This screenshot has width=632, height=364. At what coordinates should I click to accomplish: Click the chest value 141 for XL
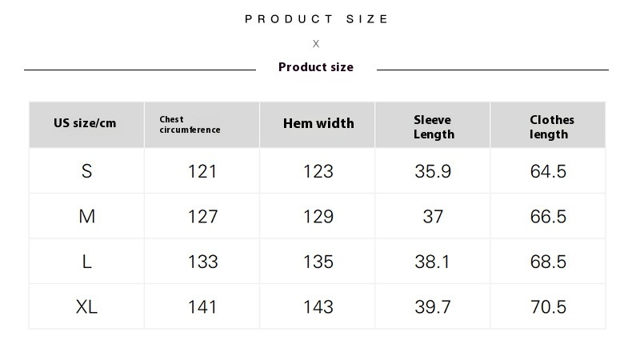202,306
